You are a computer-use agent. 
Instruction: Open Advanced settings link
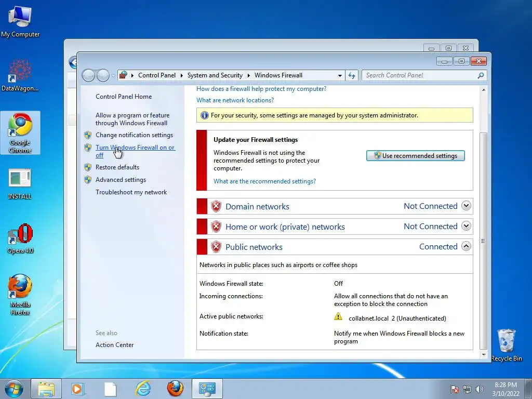pos(121,180)
